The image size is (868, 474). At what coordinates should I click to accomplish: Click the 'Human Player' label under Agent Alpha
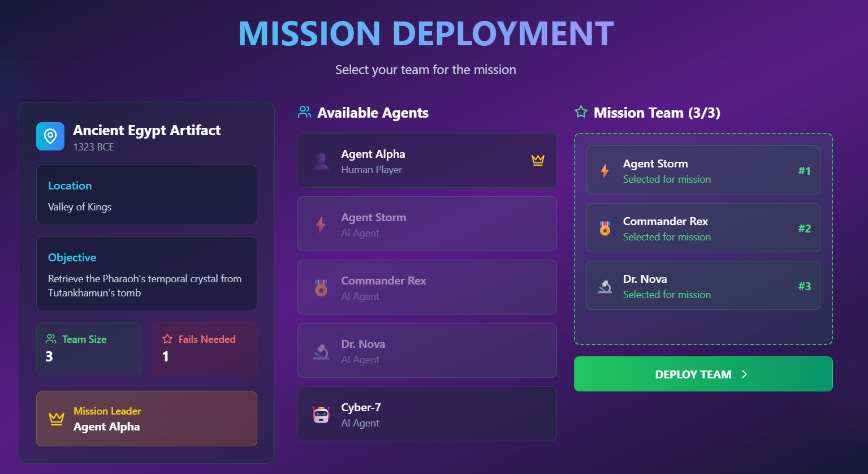point(372,170)
